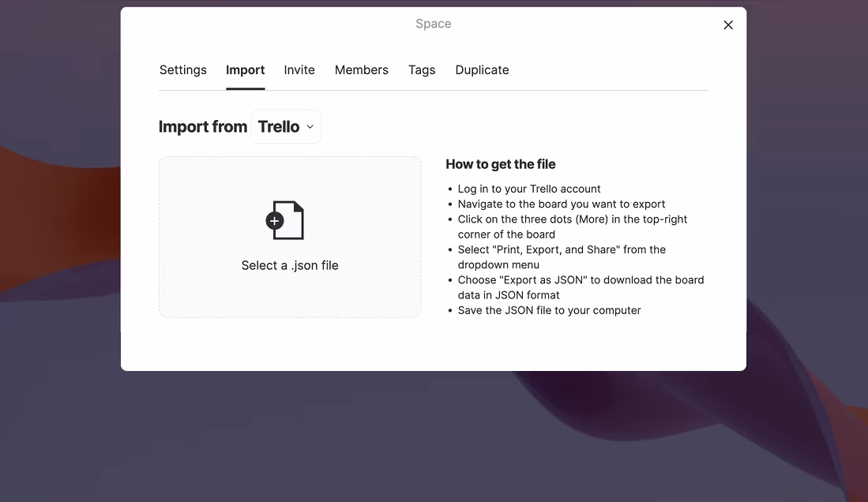Open the Tags tab

(422, 69)
